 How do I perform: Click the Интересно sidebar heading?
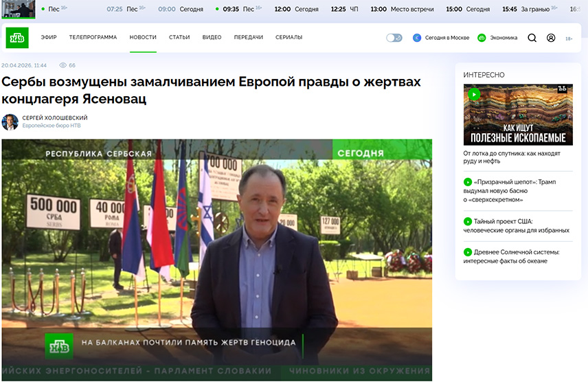pos(484,75)
